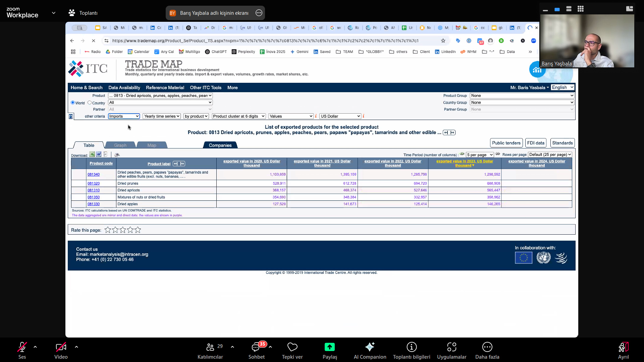This screenshot has height=362, width=644.
Task: Click Public tenders button
Action: coord(506,143)
